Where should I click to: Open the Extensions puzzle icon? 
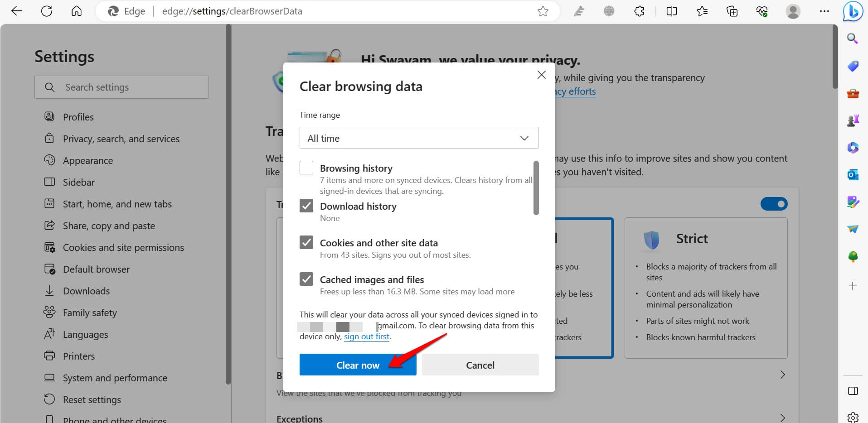click(639, 11)
